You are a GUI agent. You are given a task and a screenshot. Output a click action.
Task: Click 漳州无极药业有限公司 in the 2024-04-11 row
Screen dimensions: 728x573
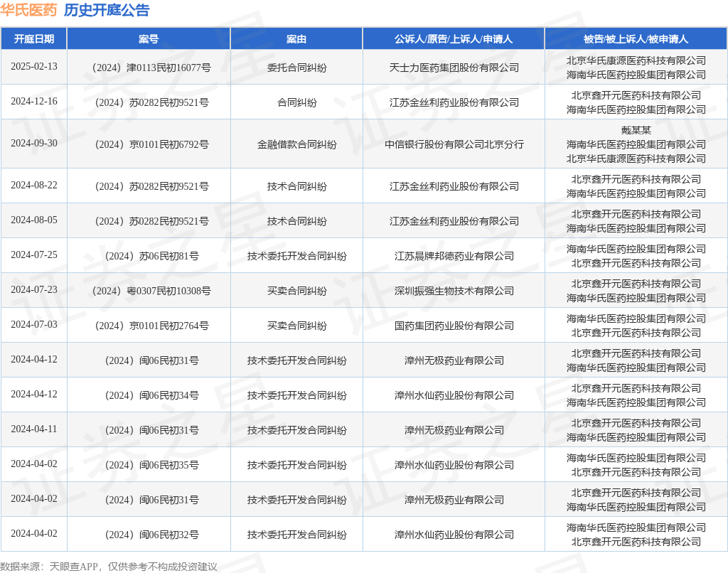[454, 430]
